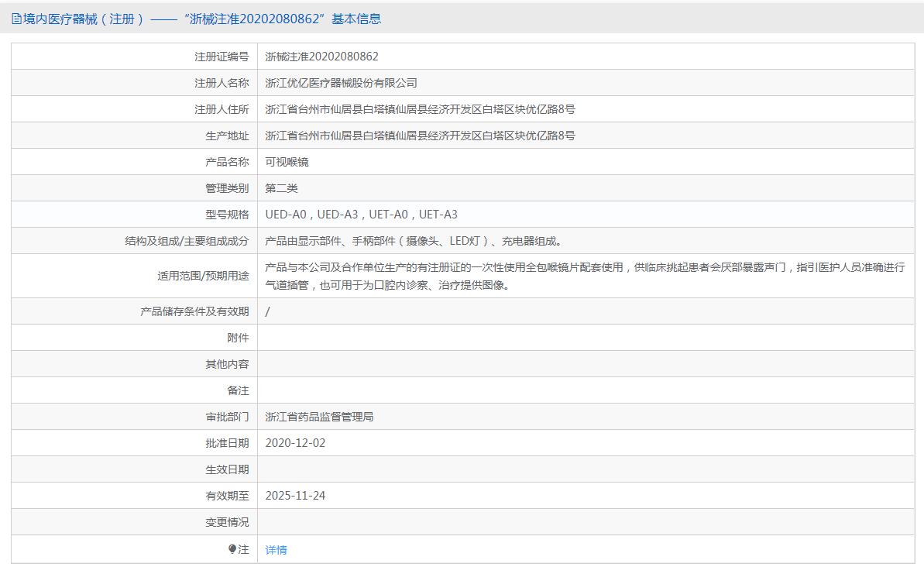This screenshot has height=567, width=924.
Task: Click the 生产地址 label
Action: click(227, 136)
